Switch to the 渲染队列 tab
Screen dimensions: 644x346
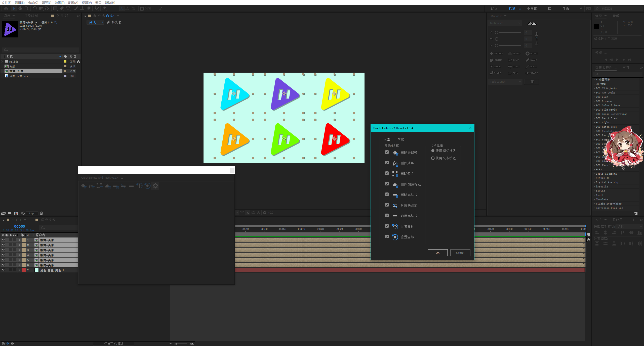coord(31,16)
